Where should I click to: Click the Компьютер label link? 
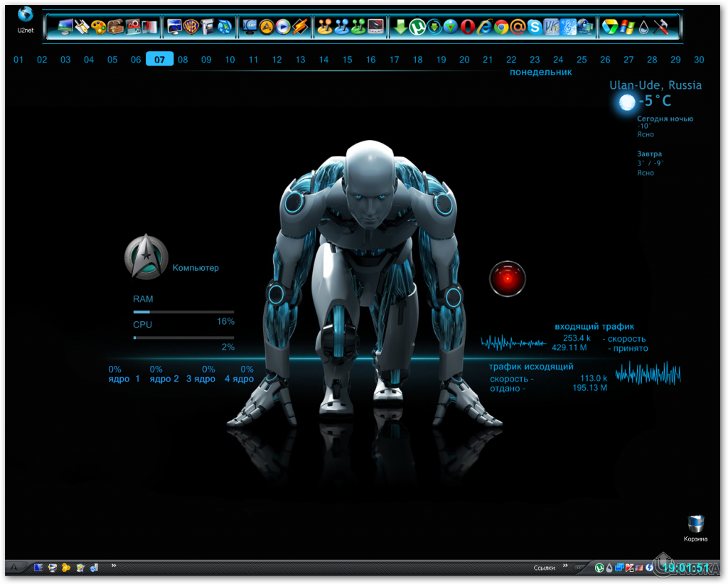pos(196,268)
